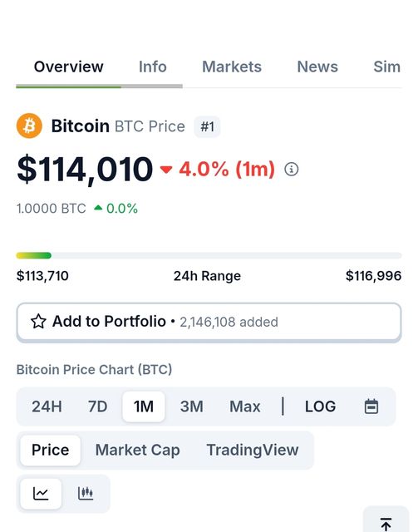Click the #1 rank badge
Image resolution: width=418 pixels, height=532 pixels.
click(207, 127)
